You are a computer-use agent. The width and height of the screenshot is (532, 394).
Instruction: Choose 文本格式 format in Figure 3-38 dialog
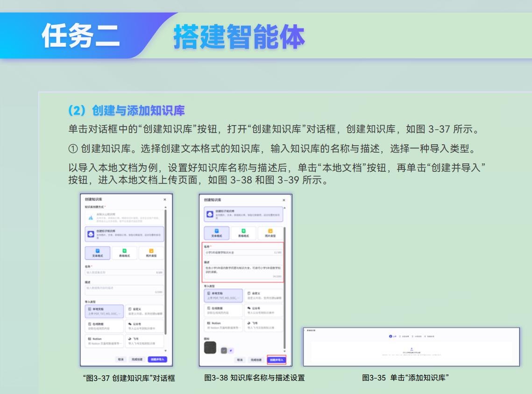point(216,233)
